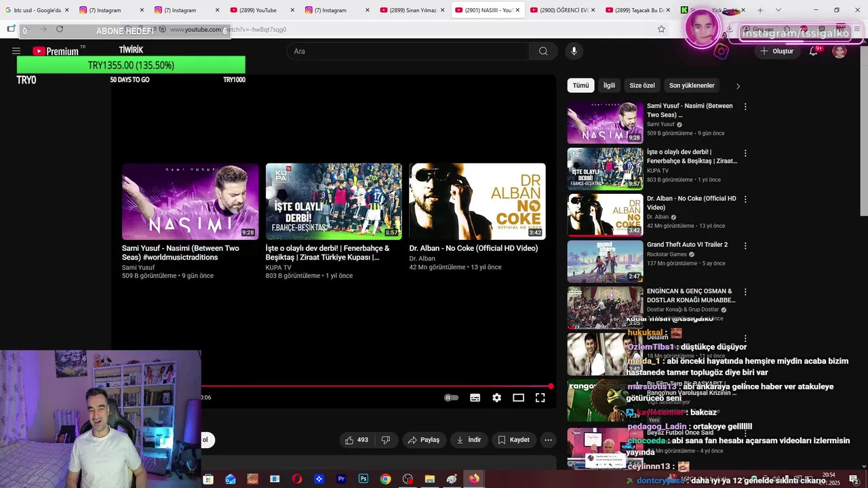Like the video showing 493 likes

click(x=357, y=440)
